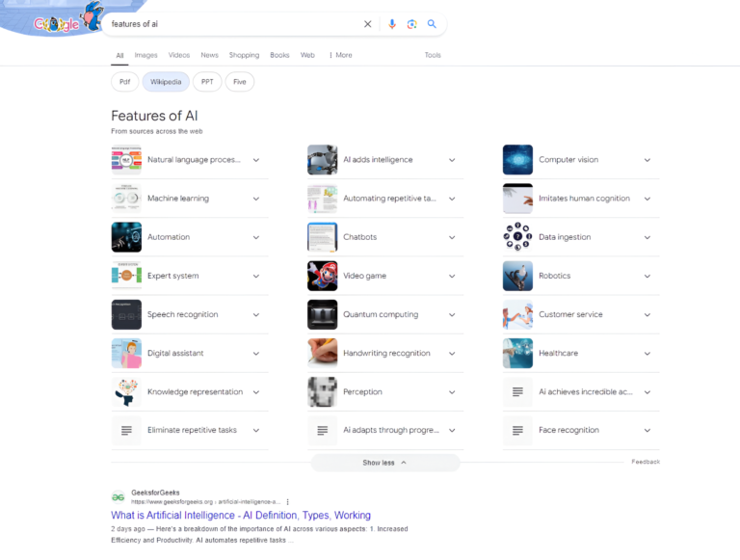Viewport: 740px width, 560px height.
Task: Apply the PPT filter chip
Action: pos(207,82)
